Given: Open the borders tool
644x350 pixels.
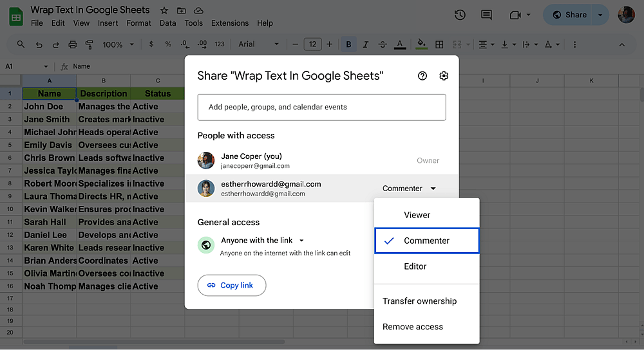Looking at the screenshot, I should tap(439, 44).
